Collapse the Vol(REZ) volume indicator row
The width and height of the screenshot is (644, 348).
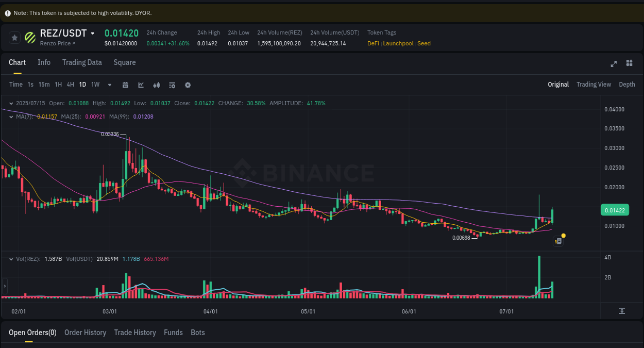point(11,258)
